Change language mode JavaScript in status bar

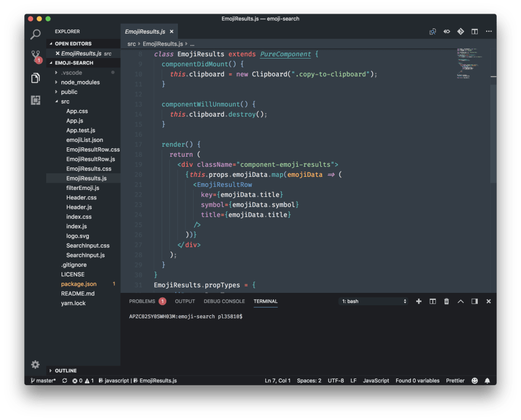click(376, 380)
